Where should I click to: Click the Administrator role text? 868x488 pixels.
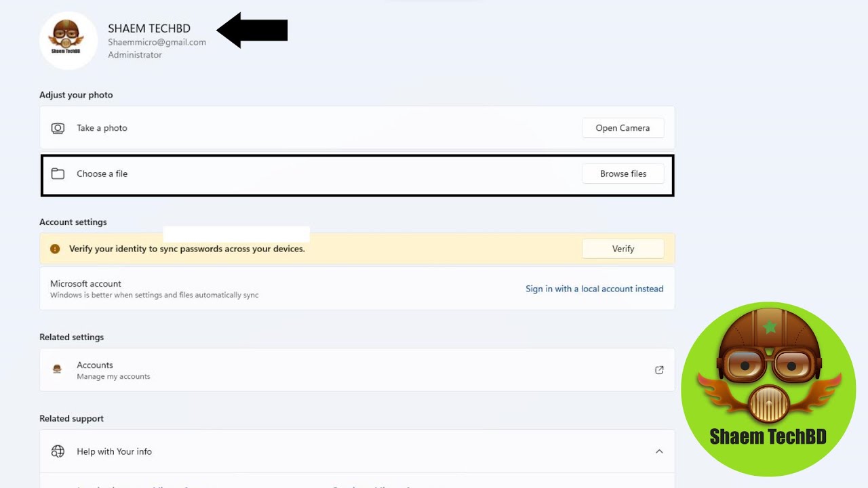(x=135, y=55)
